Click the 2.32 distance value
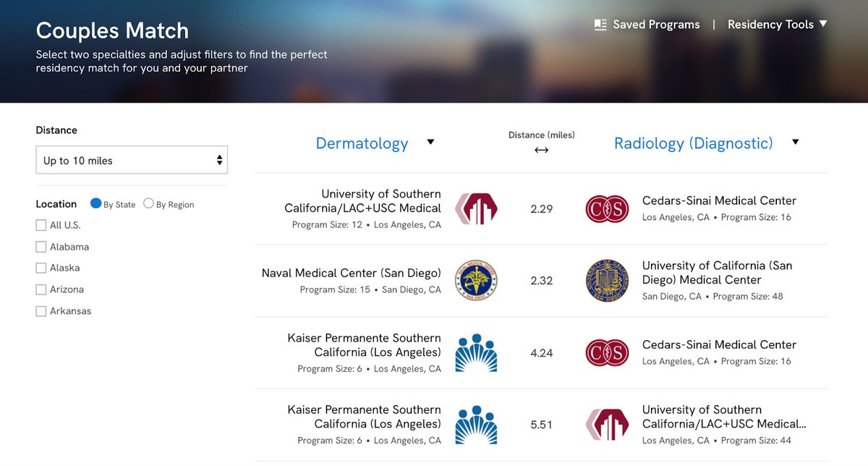 [541, 281]
